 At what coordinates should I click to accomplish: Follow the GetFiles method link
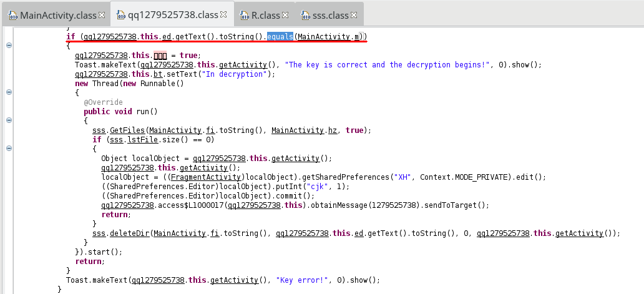[127, 130]
